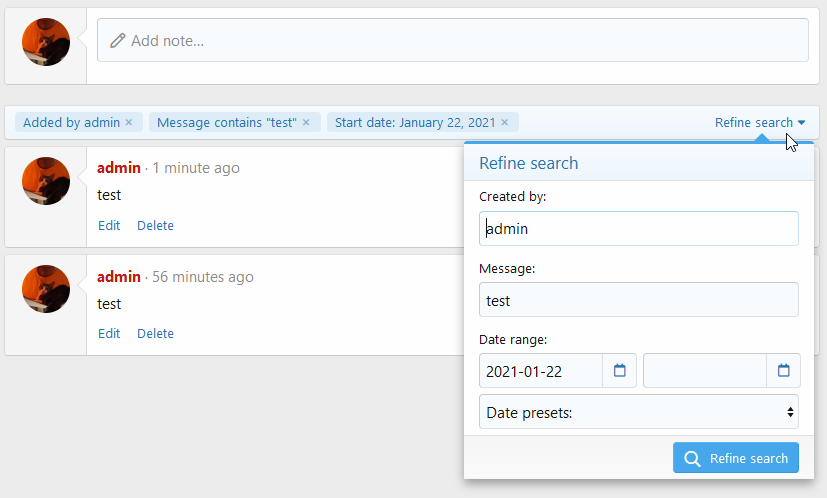
Task: Click the pencil icon in Add note
Action: (x=118, y=41)
